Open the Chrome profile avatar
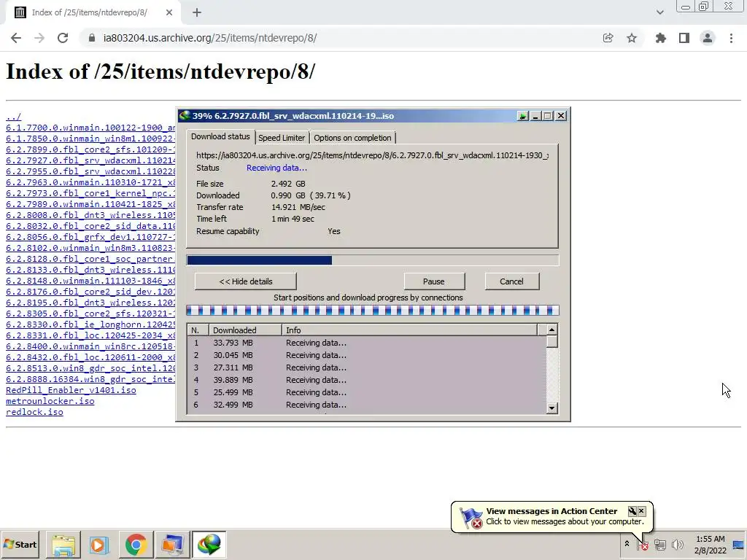 (708, 38)
